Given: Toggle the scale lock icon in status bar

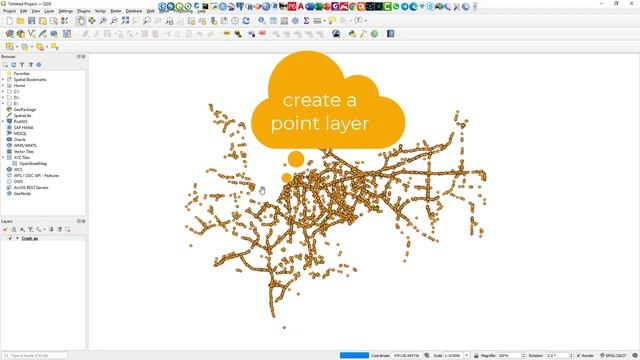Looking at the screenshot, I should pos(476,356).
